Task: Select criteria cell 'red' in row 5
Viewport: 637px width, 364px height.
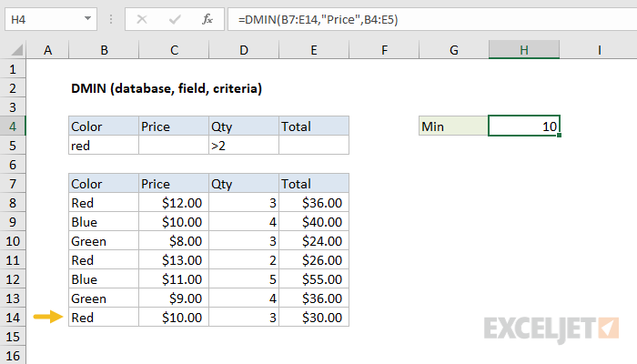Action: (x=104, y=146)
